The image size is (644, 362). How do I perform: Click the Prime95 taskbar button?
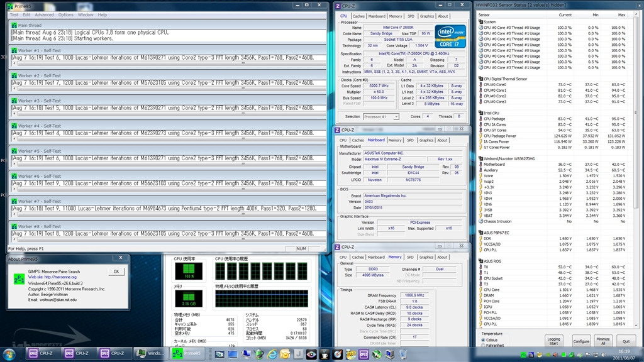pyautogui.click(x=187, y=353)
